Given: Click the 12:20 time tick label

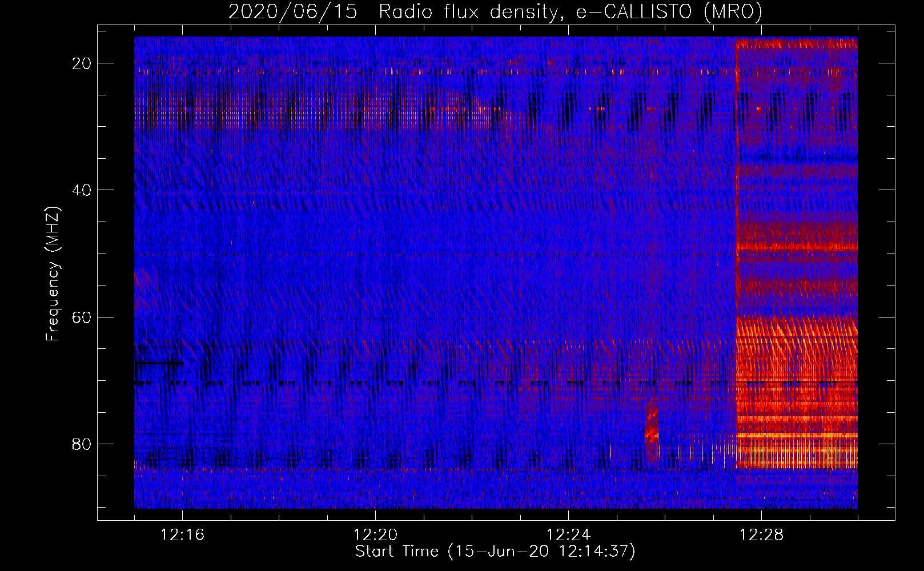Looking at the screenshot, I should [x=376, y=535].
